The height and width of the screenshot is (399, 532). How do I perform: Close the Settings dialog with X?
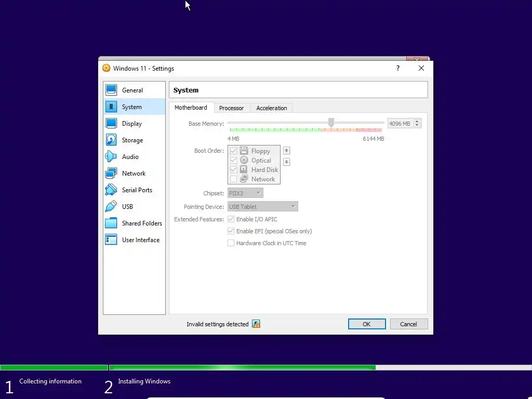pyautogui.click(x=421, y=68)
